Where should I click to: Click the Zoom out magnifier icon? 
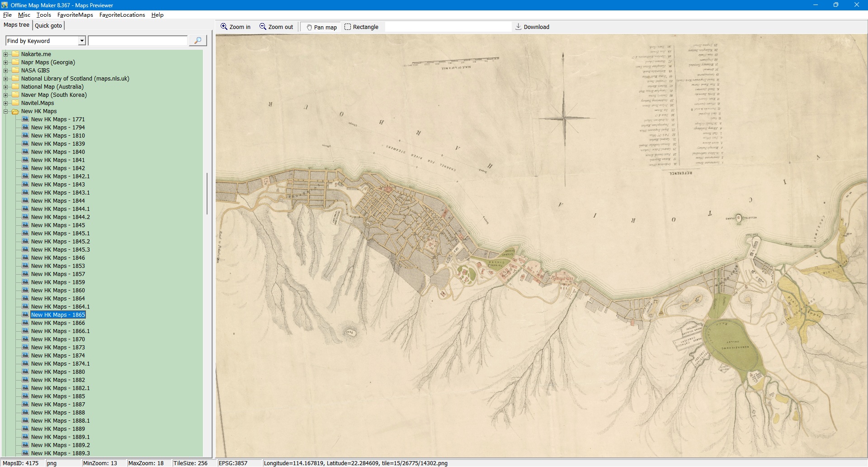263,27
